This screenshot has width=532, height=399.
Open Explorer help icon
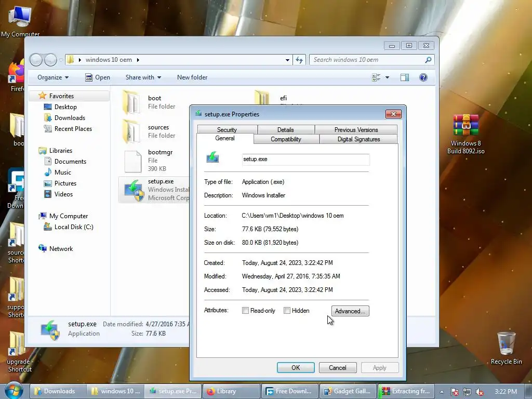pyautogui.click(x=423, y=77)
